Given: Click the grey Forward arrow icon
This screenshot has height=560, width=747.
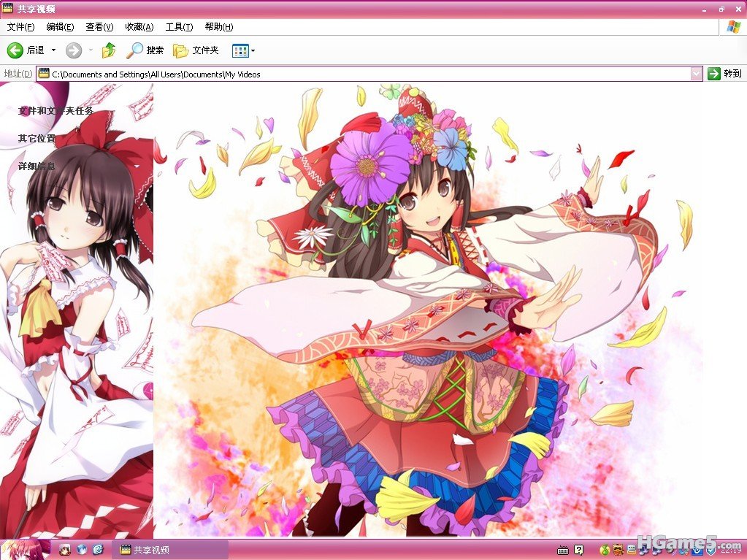Looking at the screenshot, I should (74, 50).
